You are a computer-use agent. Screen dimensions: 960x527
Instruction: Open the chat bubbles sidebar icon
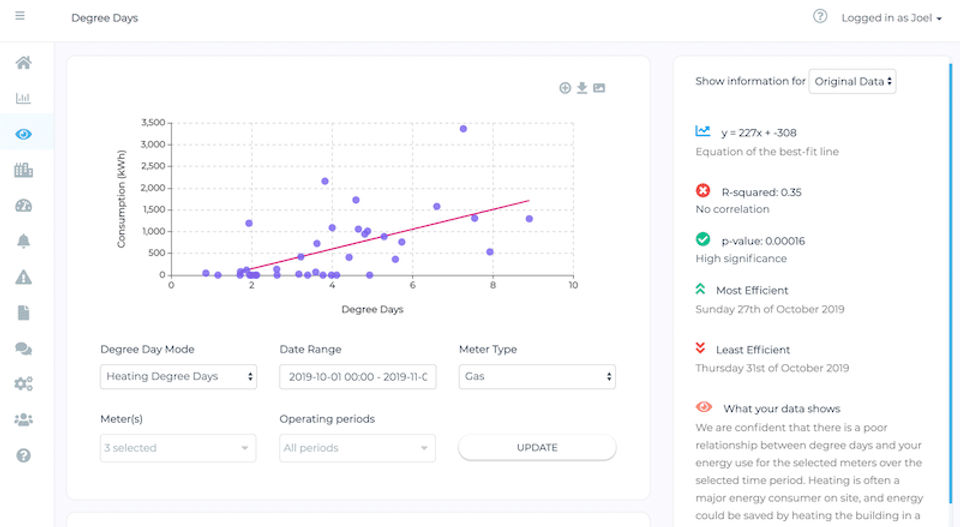click(x=23, y=348)
